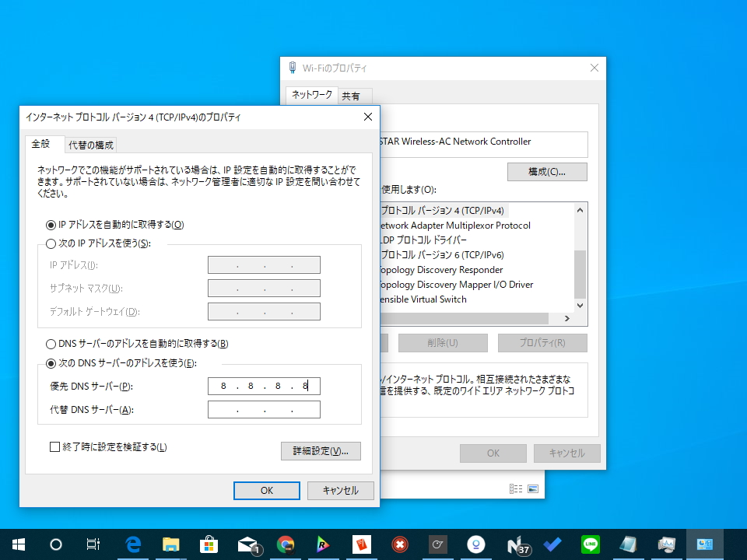The image size is (747, 560).
Task: Open Microsoft To Do from the taskbar
Action: [x=552, y=544]
